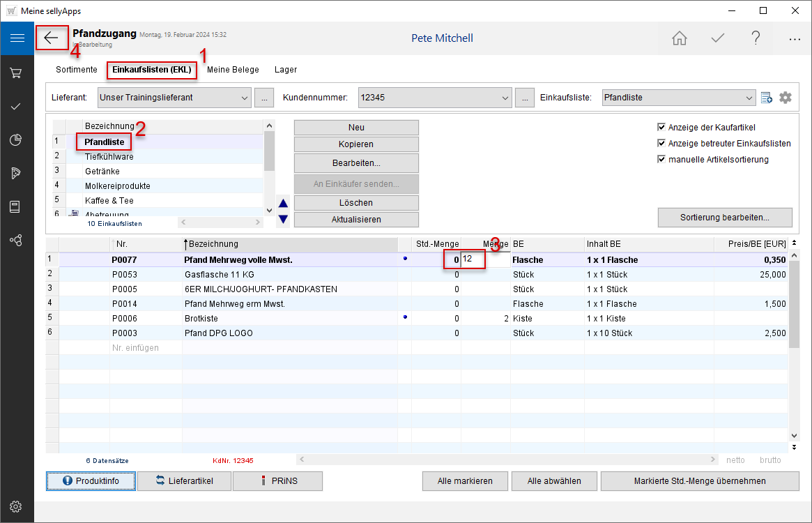The width and height of the screenshot is (812, 523).
Task: Disable manuelle Artikelsortierung checkbox
Action: click(661, 160)
